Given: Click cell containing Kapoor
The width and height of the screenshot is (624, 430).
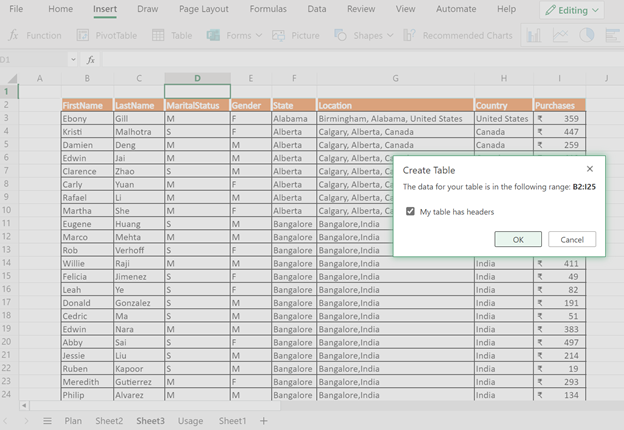Looking at the screenshot, I should pyautogui.click(x=139, y=368).
